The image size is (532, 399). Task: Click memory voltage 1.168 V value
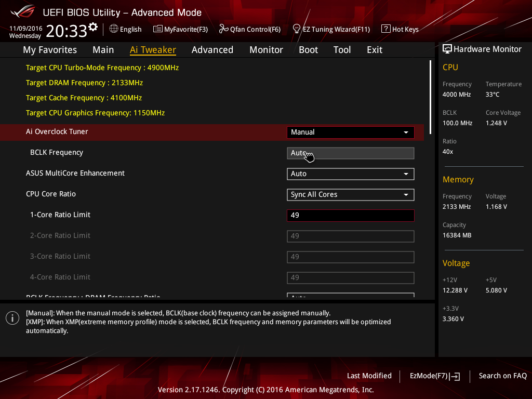(x=496, y=207)
